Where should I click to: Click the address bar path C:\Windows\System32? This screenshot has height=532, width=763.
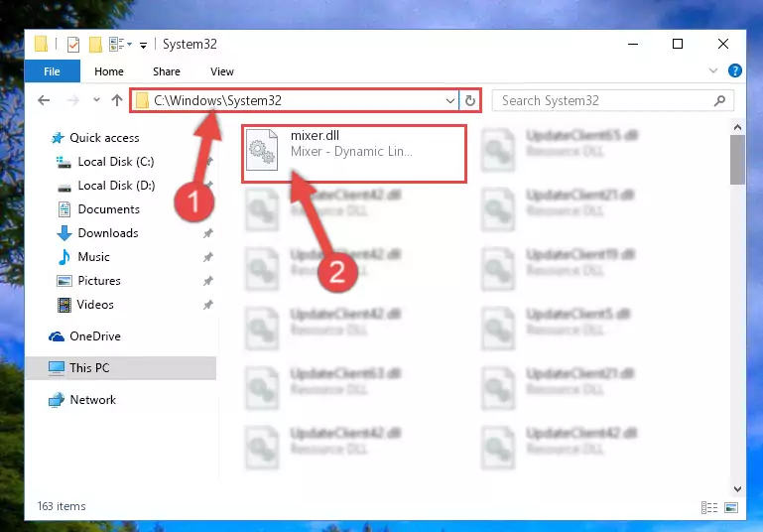[x=217, y=100]
